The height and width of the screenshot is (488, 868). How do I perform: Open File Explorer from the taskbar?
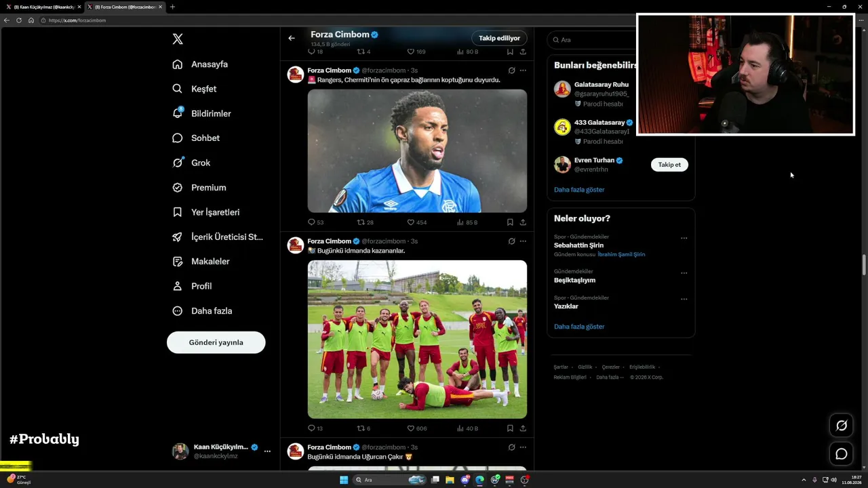pos(450,480)
